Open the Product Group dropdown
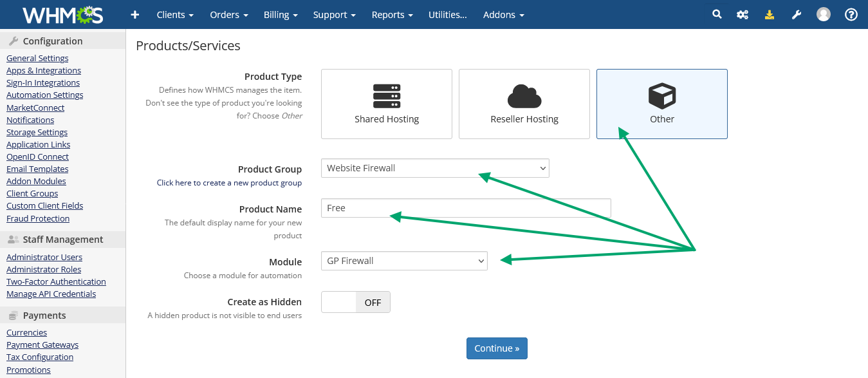The height and width of the screenshot is (378, 868). [x=435, y=168]
